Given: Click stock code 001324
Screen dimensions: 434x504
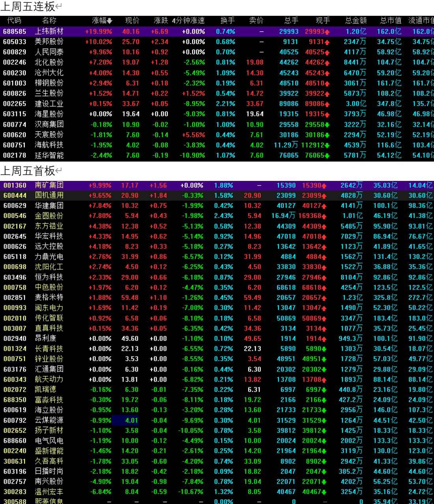Looking at the screenshot, I should (x=15, y=349).
